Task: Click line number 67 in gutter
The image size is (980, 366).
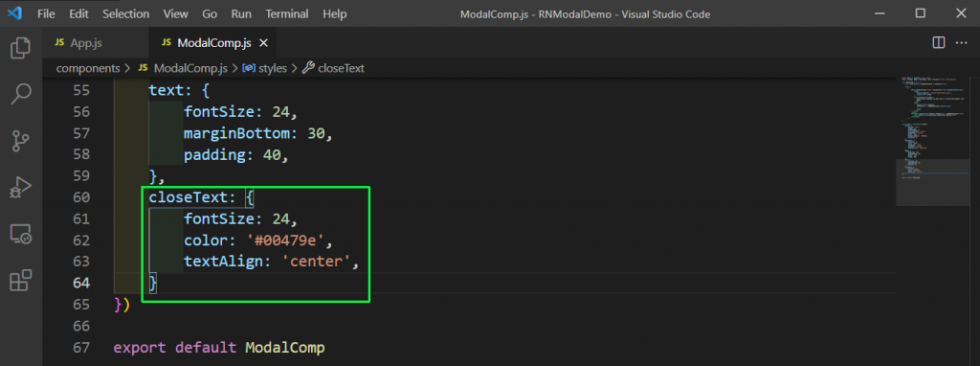Action: pyautogui.click(x=81, y=348)
